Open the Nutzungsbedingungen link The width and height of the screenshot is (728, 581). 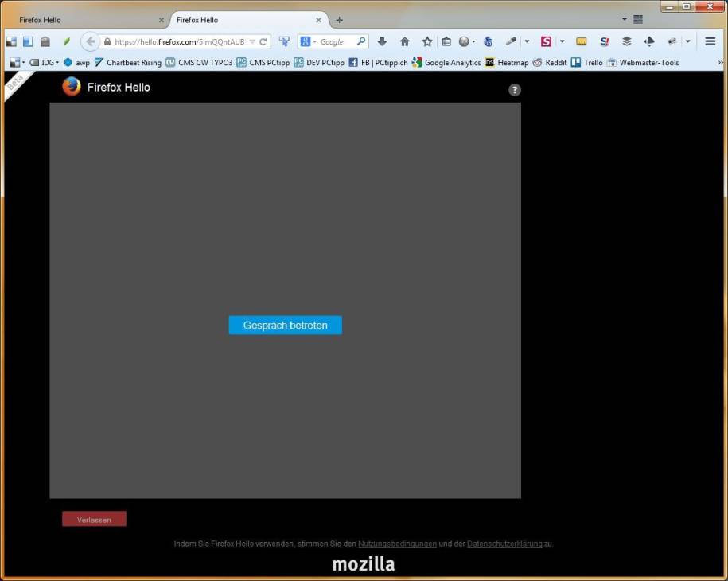398,544
